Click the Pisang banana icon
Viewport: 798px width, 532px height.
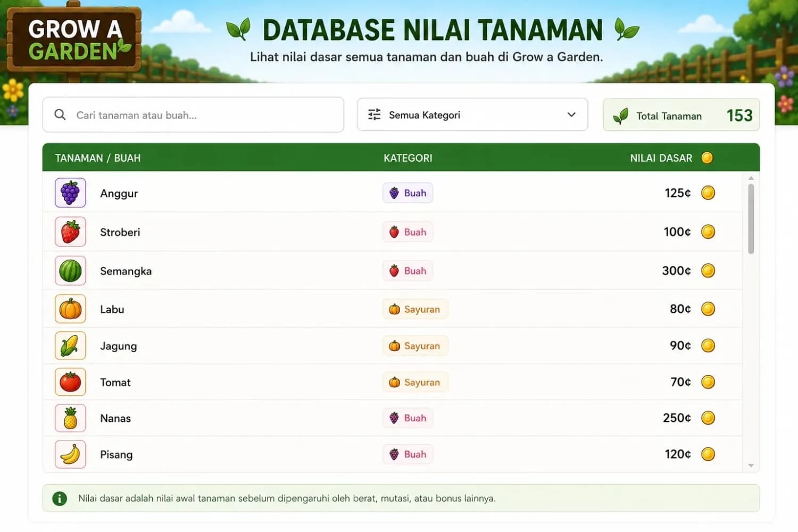pos(70,454)
